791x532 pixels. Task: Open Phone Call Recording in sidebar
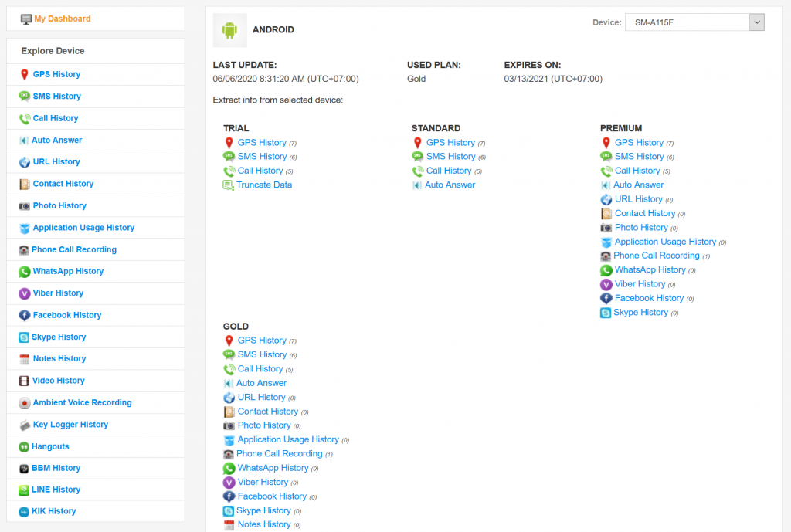[74, 249]
